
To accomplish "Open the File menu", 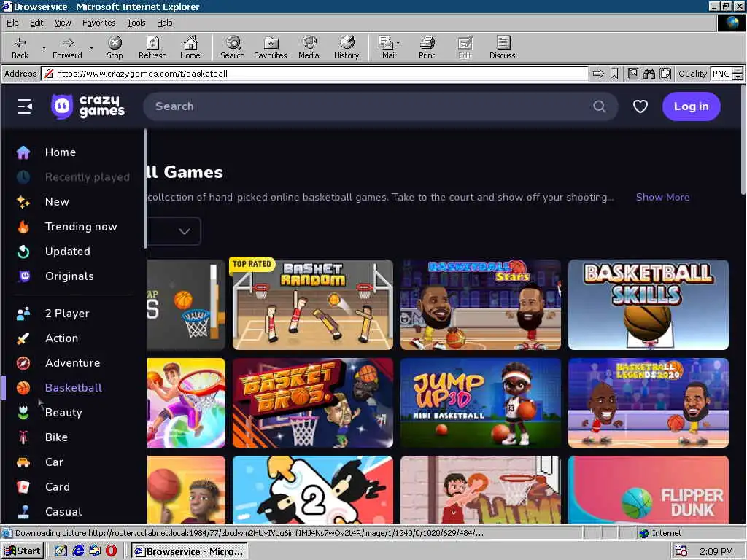I will (x=12, y=23).
